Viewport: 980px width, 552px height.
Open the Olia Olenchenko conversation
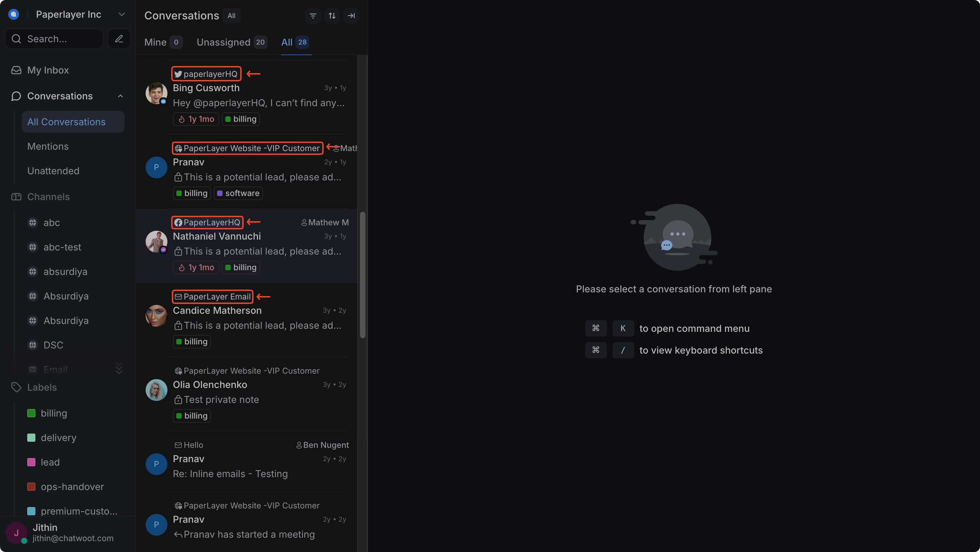(x=246, y=394)
